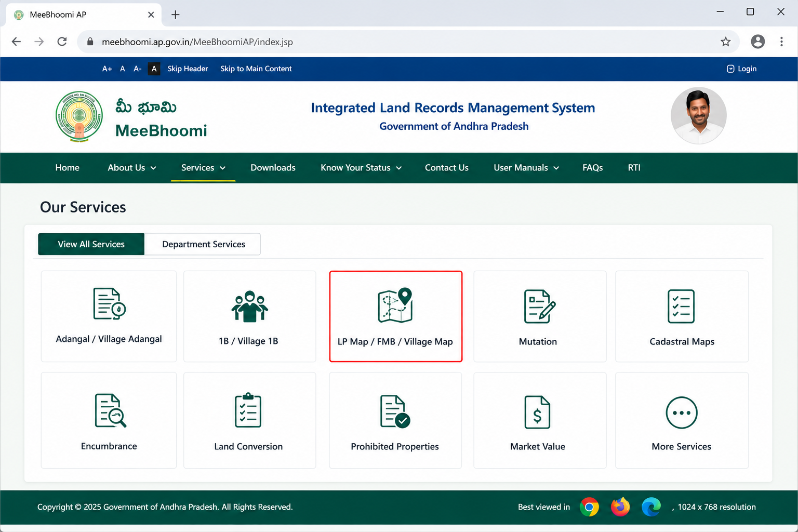Click the Encumbrance search-document icon
The height and width of the screenshot is (532, 798).
pos(111,410)
